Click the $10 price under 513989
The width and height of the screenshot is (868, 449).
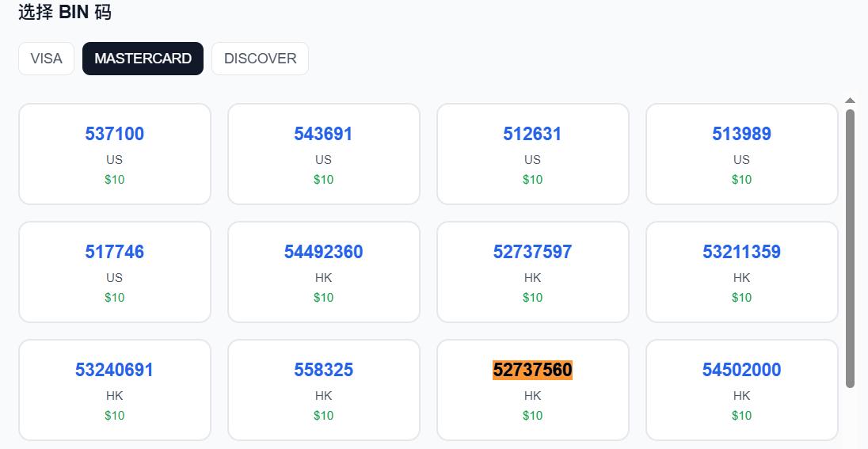(x=741, y=180)
